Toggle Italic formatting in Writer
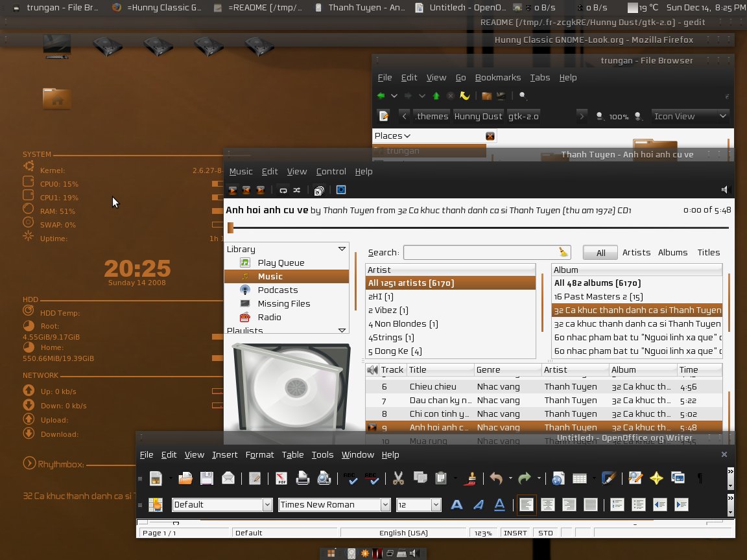This screenshot has height=560, width=747. click(478, 505)
